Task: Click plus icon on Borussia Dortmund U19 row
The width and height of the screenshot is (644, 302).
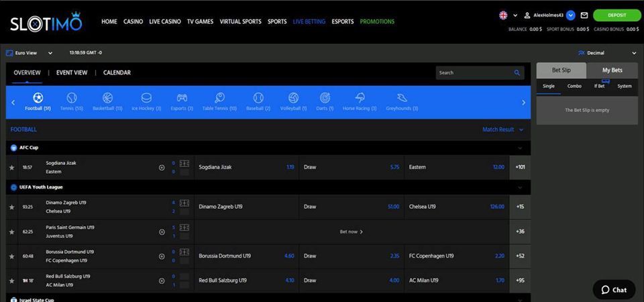Action: click(162, 256)
